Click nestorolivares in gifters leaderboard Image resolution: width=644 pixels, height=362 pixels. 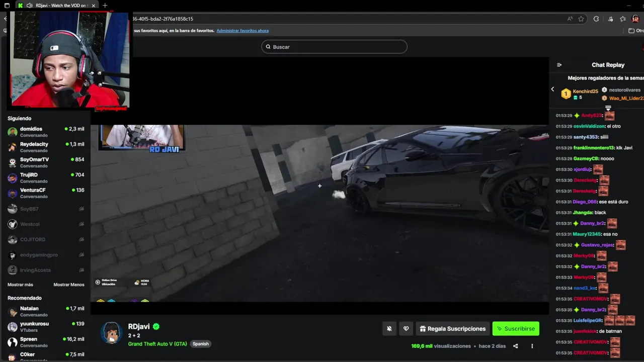(x=624, y=90)
